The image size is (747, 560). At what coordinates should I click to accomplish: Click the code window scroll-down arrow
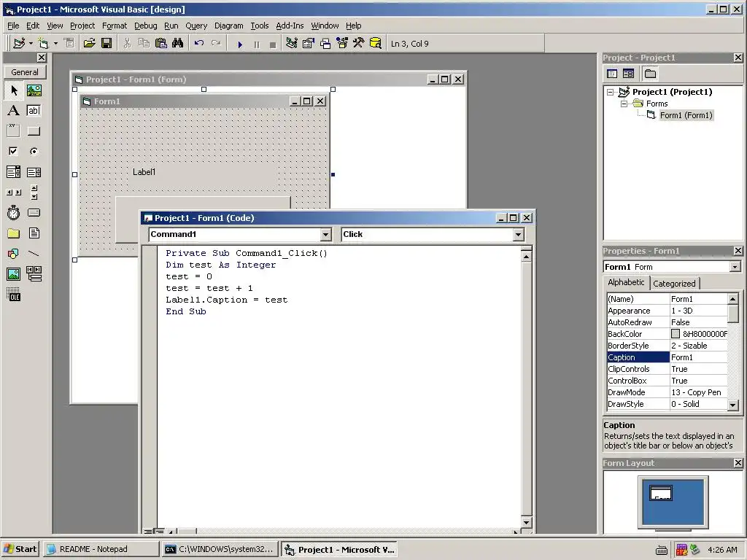526,522
